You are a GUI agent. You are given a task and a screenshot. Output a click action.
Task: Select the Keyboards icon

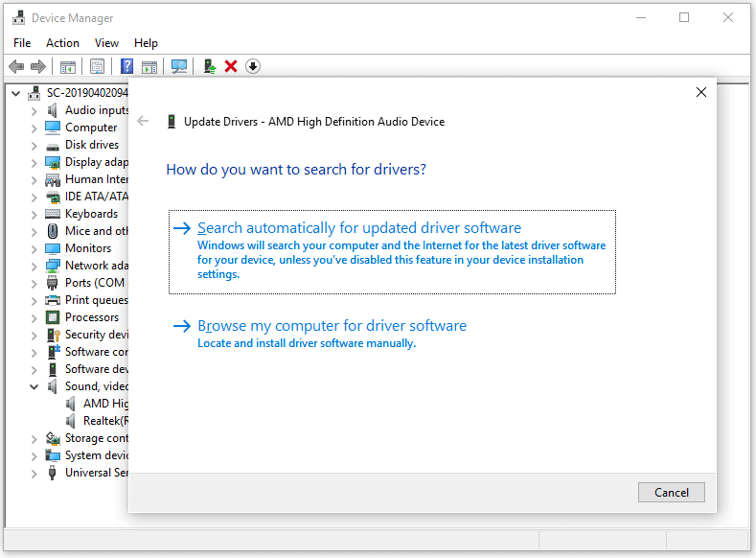53,214
